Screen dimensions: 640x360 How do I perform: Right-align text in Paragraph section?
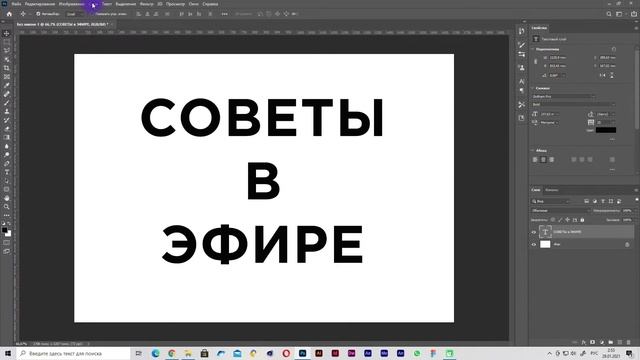pyautogui.click(x=551, y=160)
